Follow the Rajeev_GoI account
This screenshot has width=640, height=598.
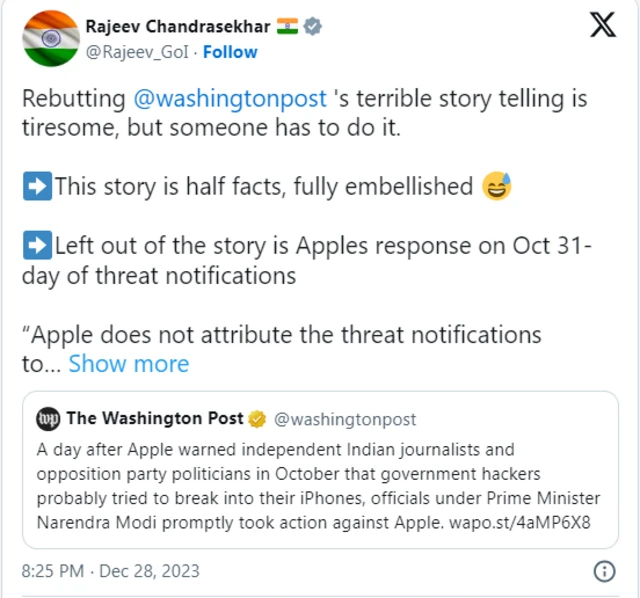point(230,52)
